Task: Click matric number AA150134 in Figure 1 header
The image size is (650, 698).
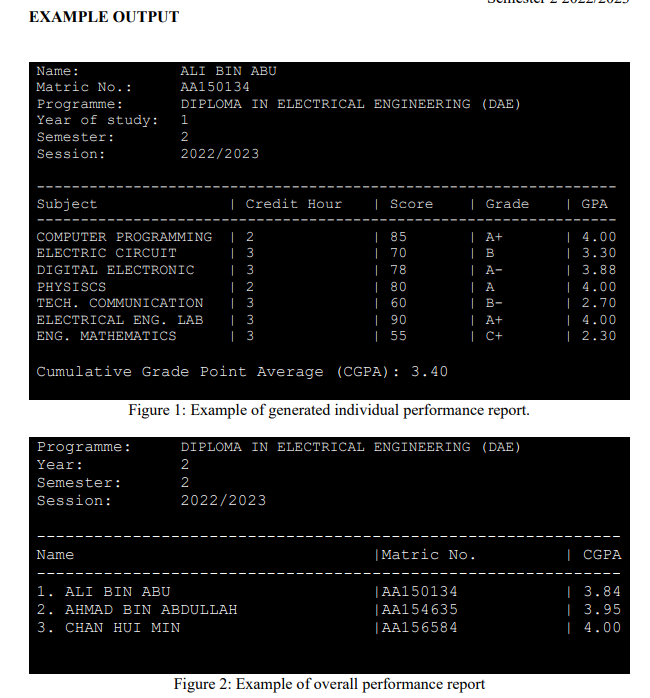Action: [x=215, y=87]
